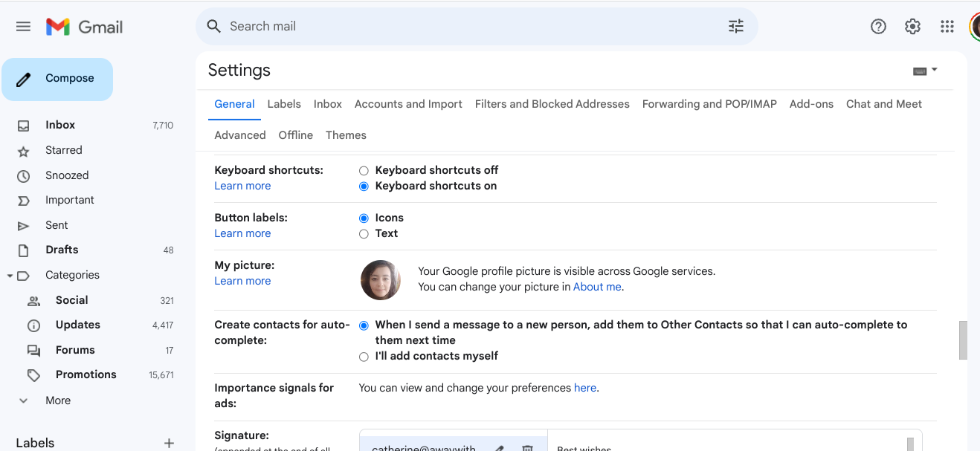Open Compose to start a new email
Viewport: 980px width, 451px height.
(x=57, y=78)
